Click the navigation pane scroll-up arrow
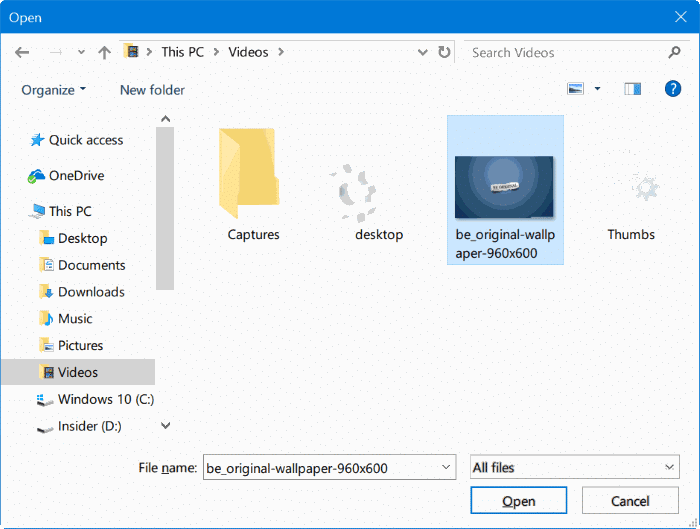This screenshot has height=529, width=700. coord(165,119)
